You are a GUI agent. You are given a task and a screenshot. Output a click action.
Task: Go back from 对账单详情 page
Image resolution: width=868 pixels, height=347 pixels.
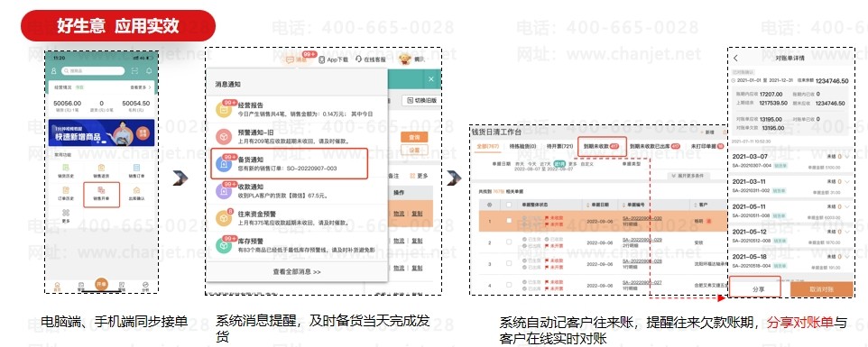(735, 58)
